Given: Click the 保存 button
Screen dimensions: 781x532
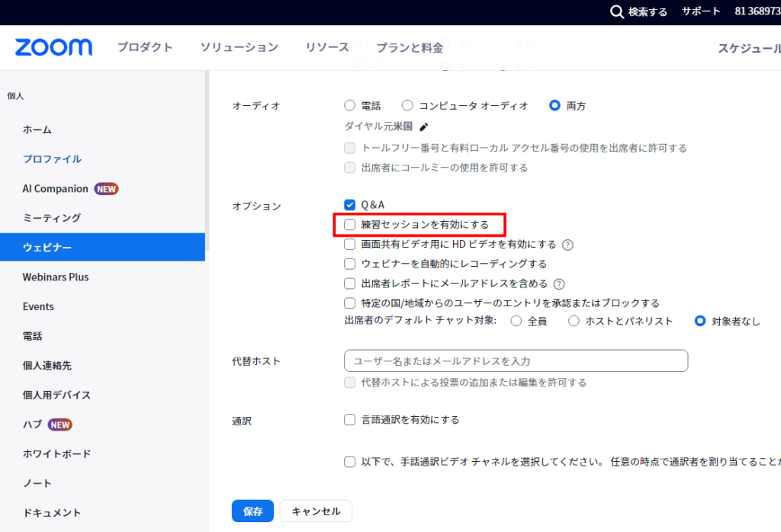Looking at the screenshot, I should (x=252, y=511).
